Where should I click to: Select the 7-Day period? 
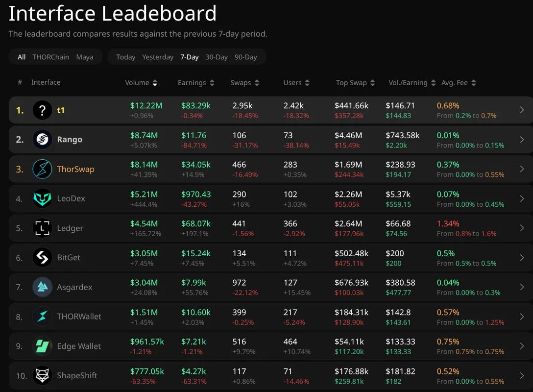point(189,57)
